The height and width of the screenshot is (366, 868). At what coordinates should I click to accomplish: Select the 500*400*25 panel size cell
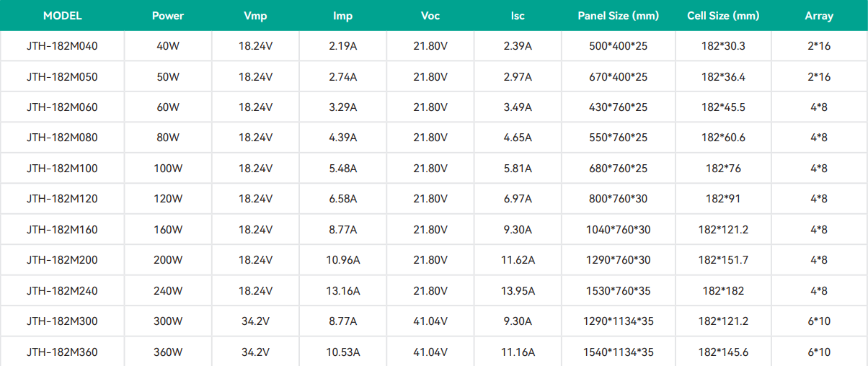pyautogui.click(x=618, y=46)
